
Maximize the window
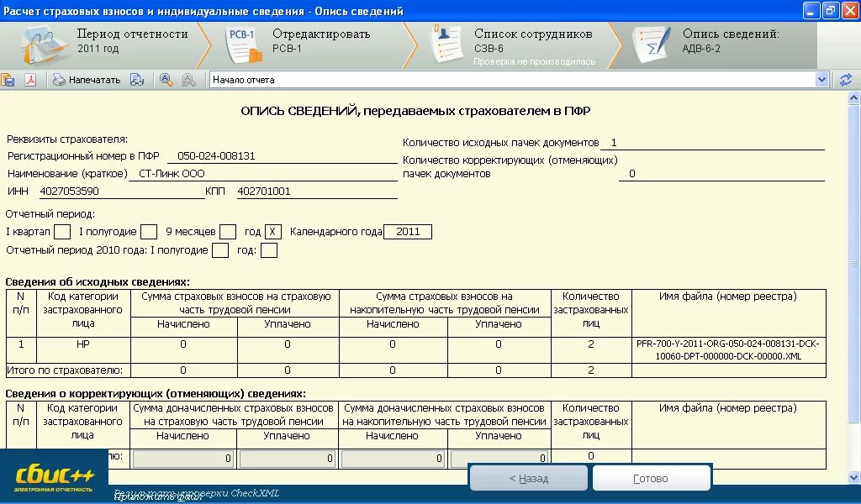pos(831,10)
